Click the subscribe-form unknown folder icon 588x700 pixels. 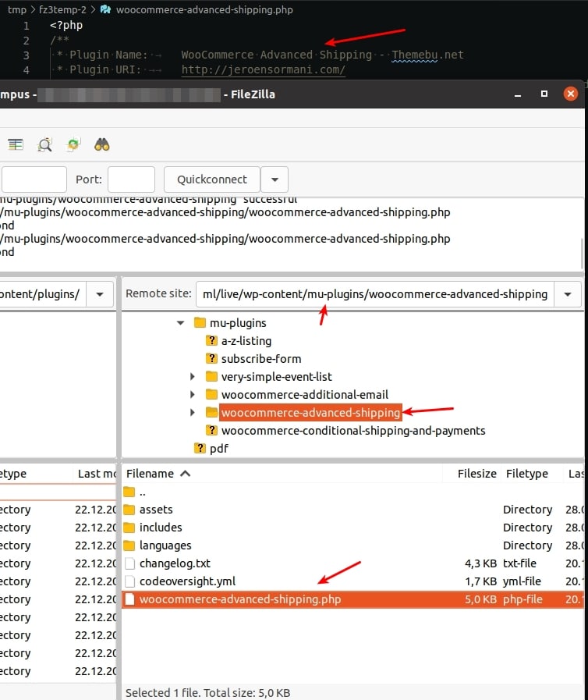[211, 358]
